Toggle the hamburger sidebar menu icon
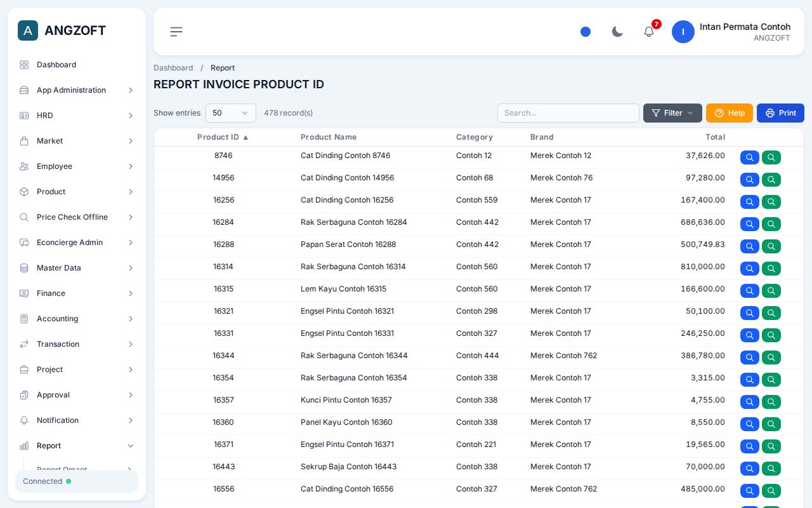The height and width of the screenshot is (508, 812). 176,32
